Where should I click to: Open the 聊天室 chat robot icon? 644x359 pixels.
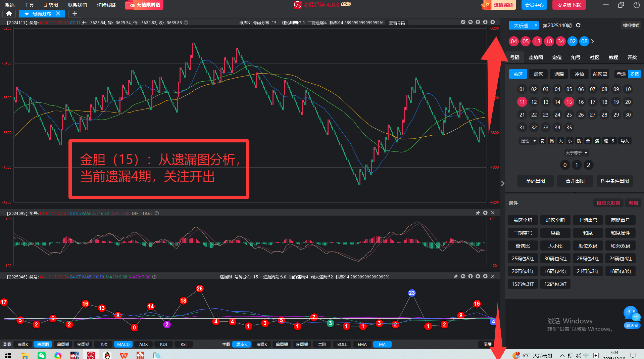tap(632, 316)
